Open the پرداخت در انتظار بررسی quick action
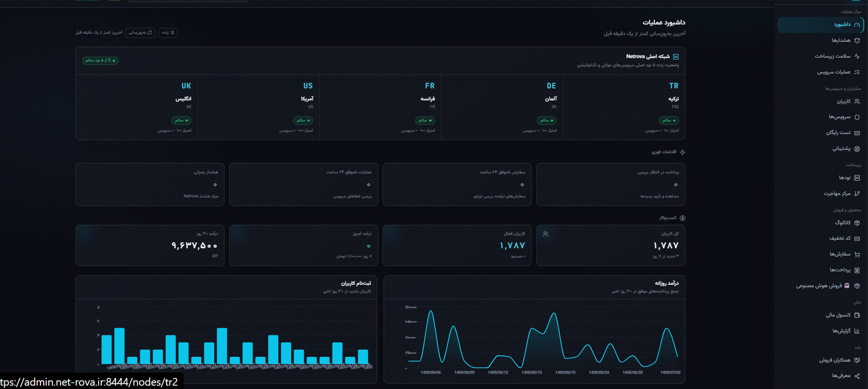 tap(610, 184)
